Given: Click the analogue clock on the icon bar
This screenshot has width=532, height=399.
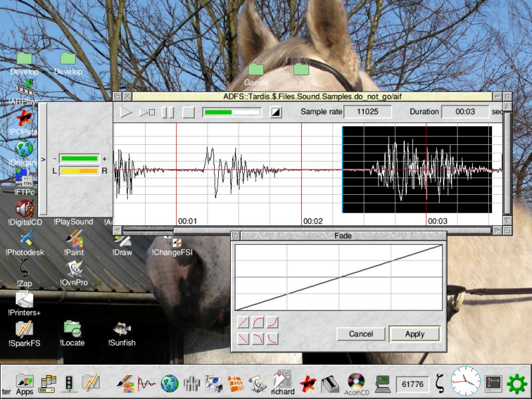Looking at the screenshot, I should coord(465,381).
